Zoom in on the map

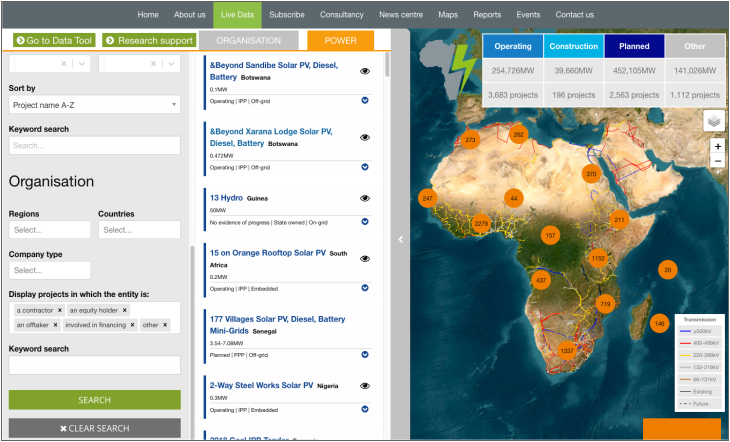click(717, 147)
